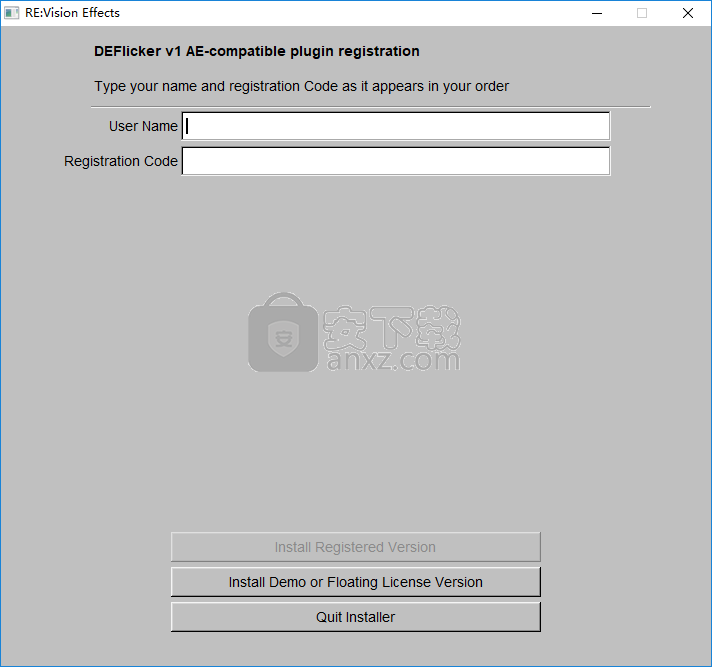Click the RE:Vision Effects title bar icon
This screenshot has height=667, width=712.
(x=12, y=13)
